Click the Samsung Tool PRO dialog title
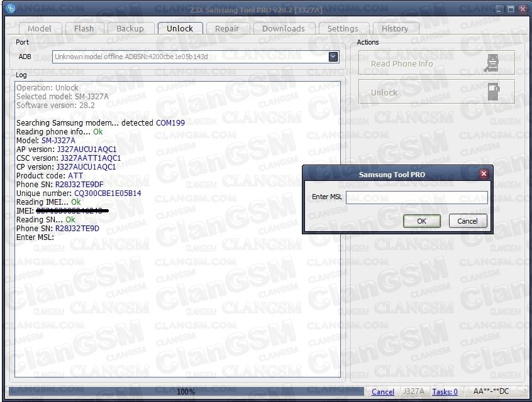This screenshot has height=402, width=532. [x=392, y=175]
